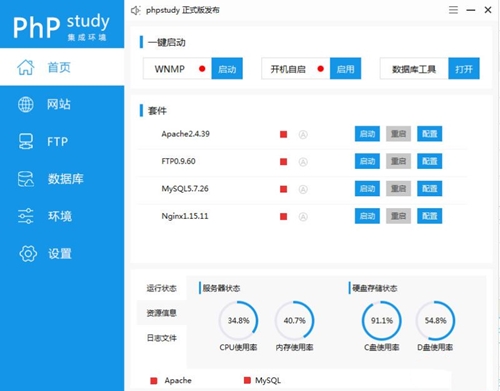Minimize the phpstudy window
The width and height of the screenshot is (500, 391).
(471, 10)
